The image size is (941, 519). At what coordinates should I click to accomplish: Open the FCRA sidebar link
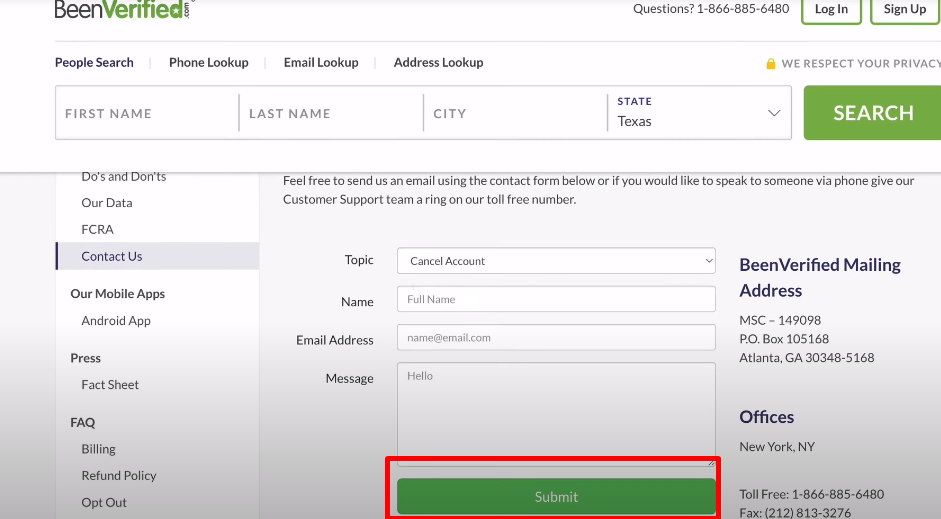click(97, 229)
